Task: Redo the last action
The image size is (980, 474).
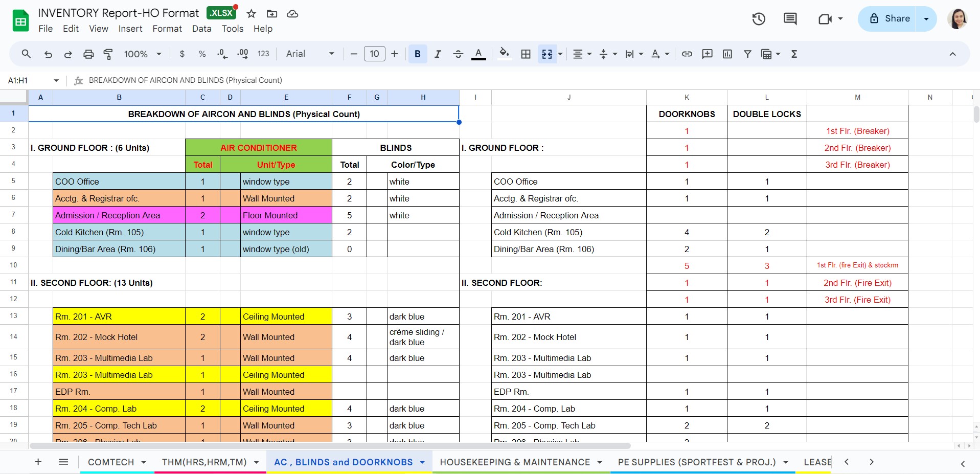Action: tap(68, 54)
